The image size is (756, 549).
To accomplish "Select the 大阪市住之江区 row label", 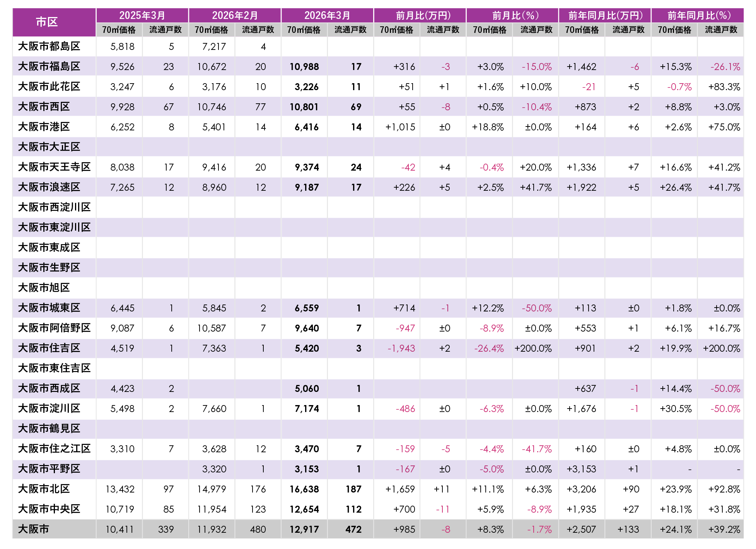I will point(54,449).
